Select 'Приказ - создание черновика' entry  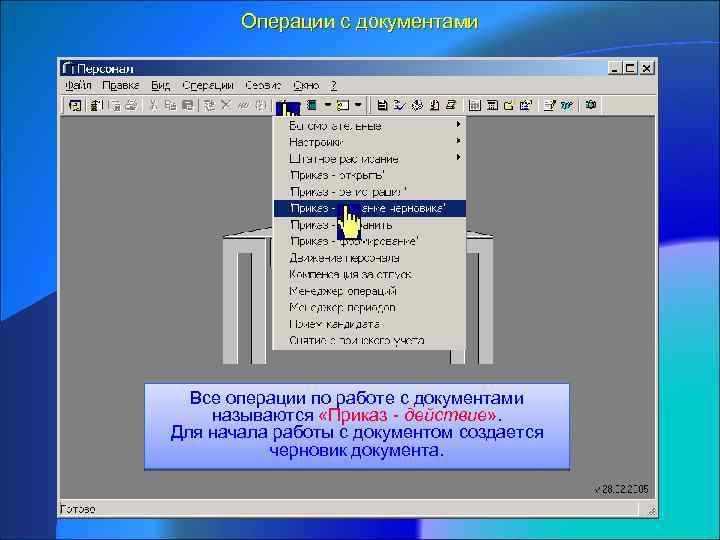point(370,208)
